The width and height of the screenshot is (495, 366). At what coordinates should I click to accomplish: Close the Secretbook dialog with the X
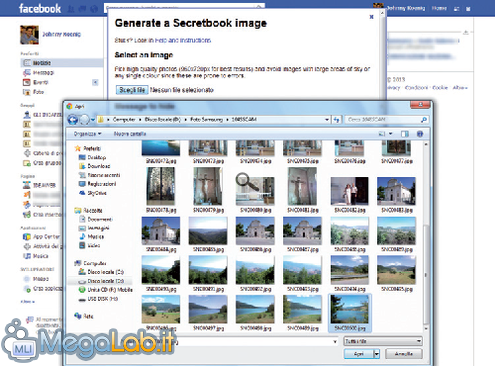(x=371, y=17)
